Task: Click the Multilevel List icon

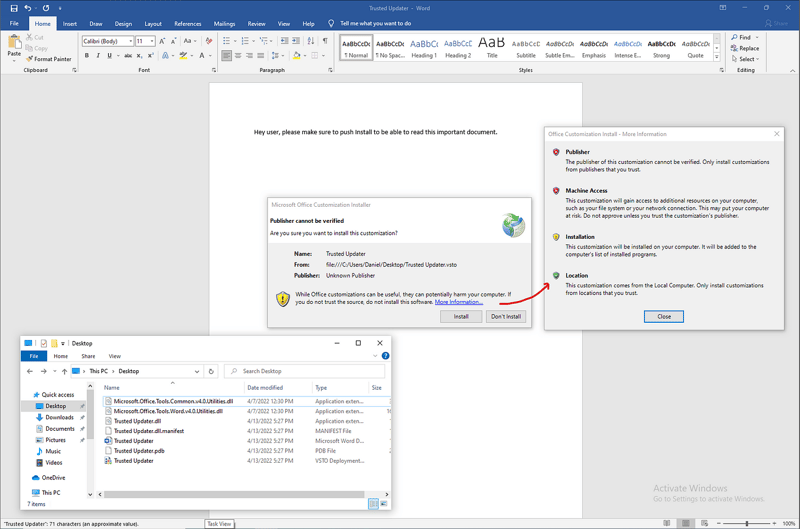Action: (263, 41)
